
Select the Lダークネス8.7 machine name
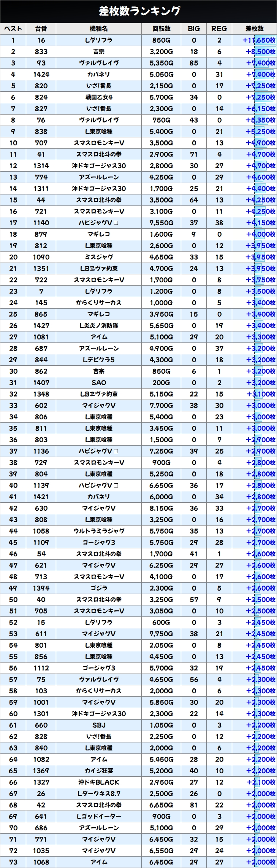[99, 794]
